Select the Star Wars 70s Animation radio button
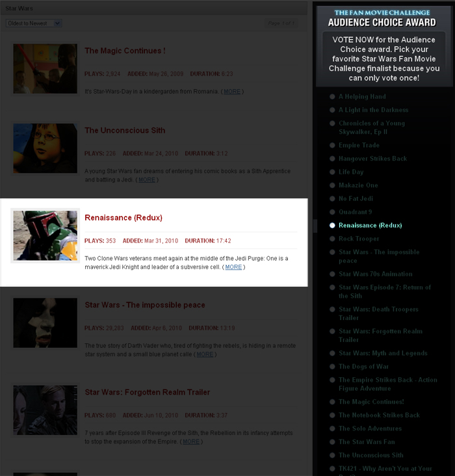This screenshot has width=455, height=476. [x=332, y=274]
